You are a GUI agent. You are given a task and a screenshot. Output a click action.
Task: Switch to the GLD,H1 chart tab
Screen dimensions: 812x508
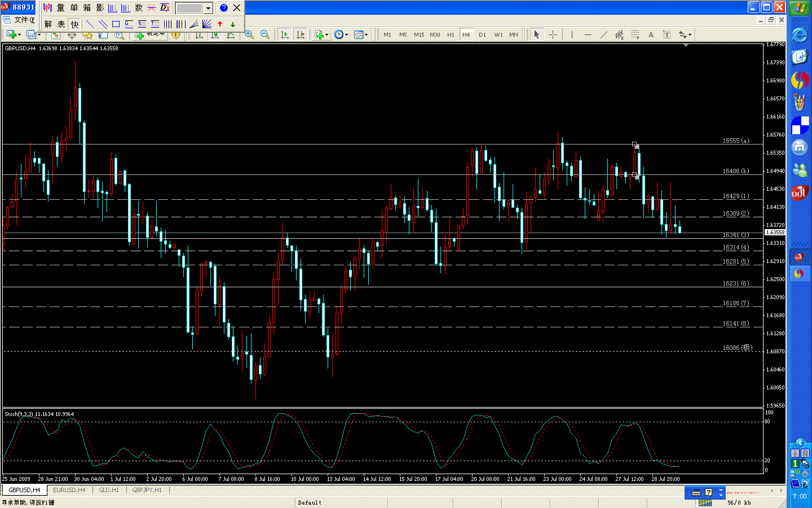[x=109, y=490]
